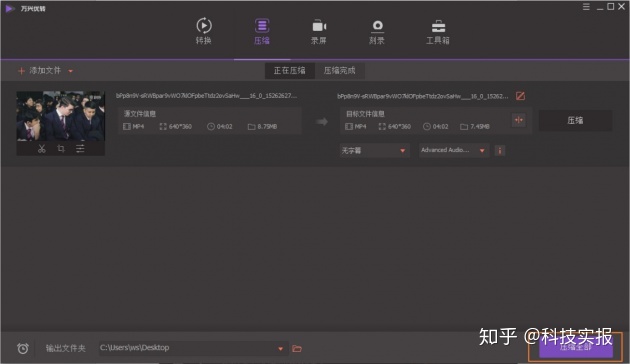Image resolution: width=630 pixels, height=364 pixels.
Task: Show the 正在压缩 compressing list
Action: coord(289,71)
